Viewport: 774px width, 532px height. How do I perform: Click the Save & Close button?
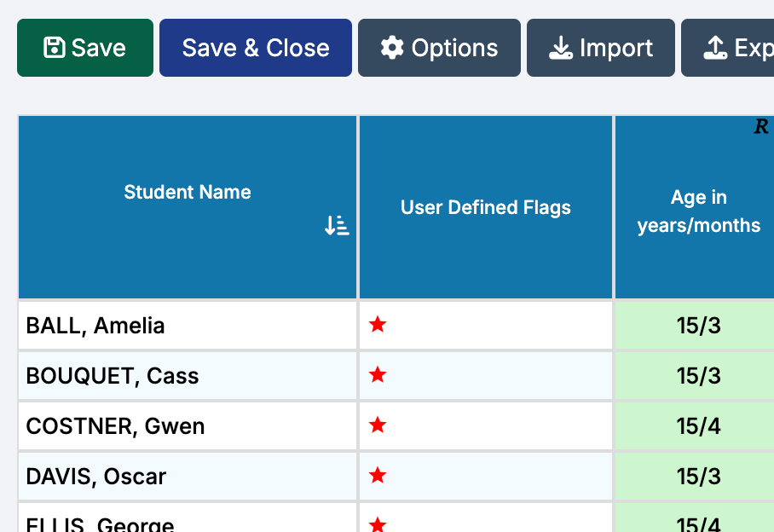point(256,48)
